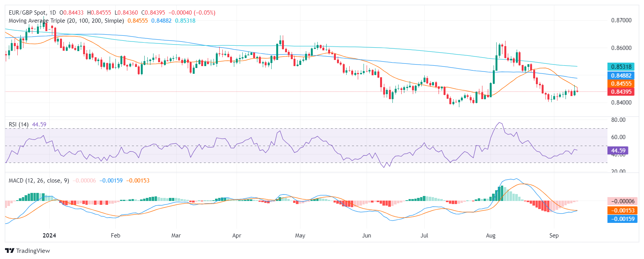The width and height of the screenshot is (644, 259).
Task: Click the 80.00 RSI scale label
Action: click(618, 120)
